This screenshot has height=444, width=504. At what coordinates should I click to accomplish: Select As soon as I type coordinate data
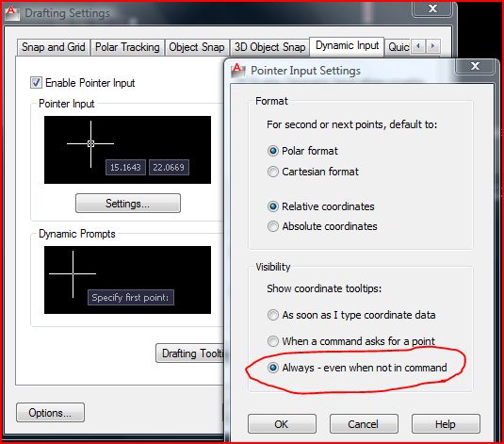[273, 315]
